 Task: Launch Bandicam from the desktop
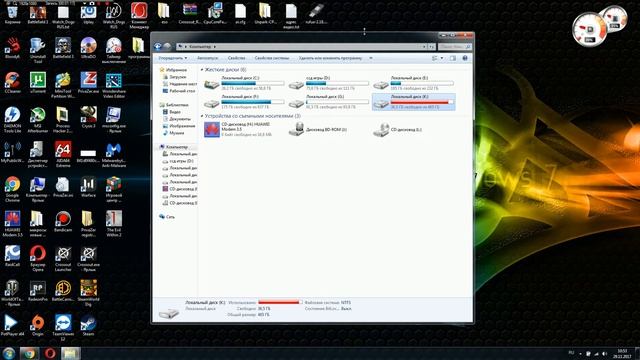63,222
